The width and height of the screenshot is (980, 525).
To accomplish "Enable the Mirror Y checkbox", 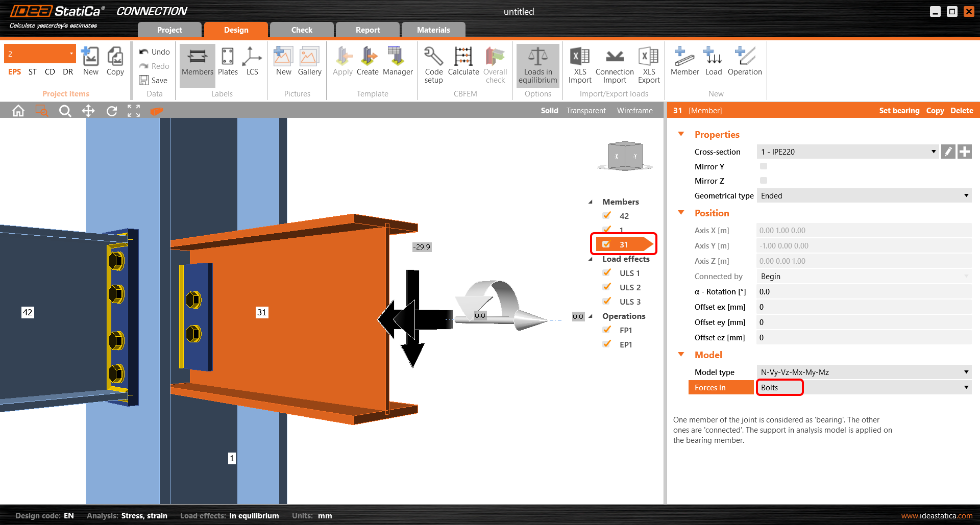I will tap(764, 166).
